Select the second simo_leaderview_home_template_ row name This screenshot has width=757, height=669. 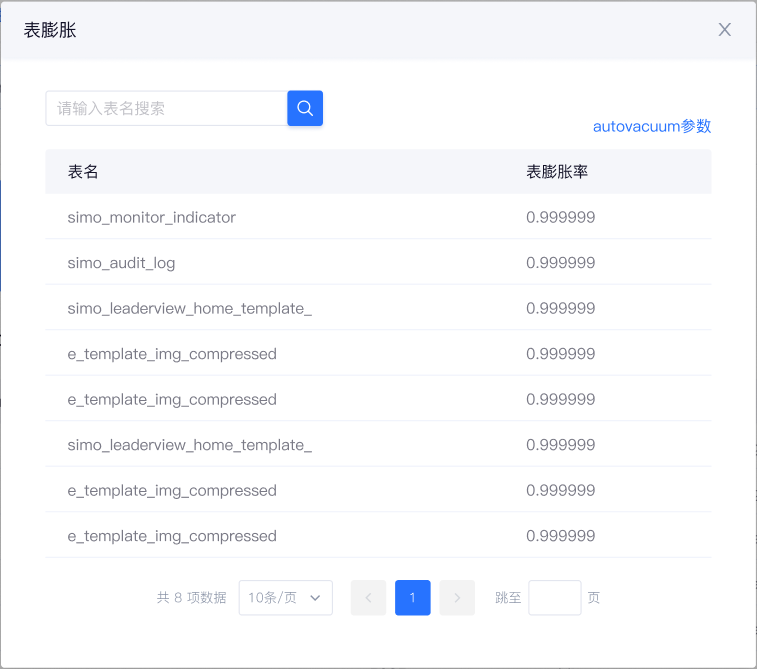click(190, 445)
